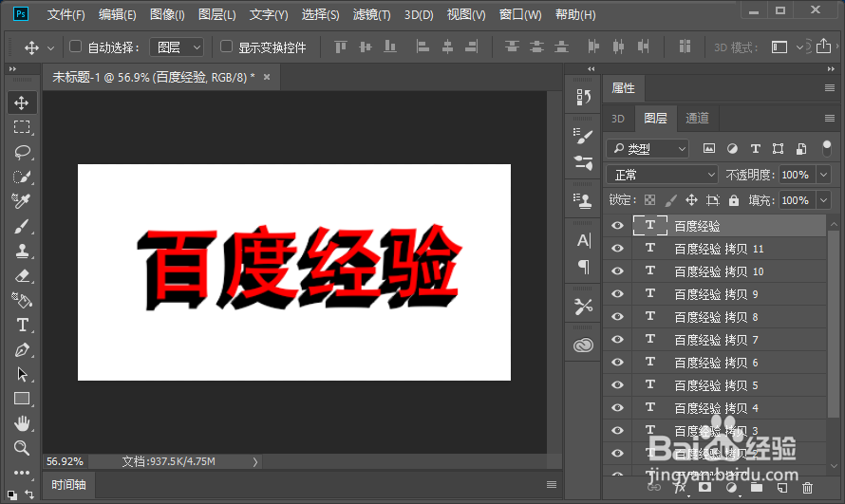
Task: Open the 滤镜(T) menu
Action: pyautogui.click(x=371, y=14)
